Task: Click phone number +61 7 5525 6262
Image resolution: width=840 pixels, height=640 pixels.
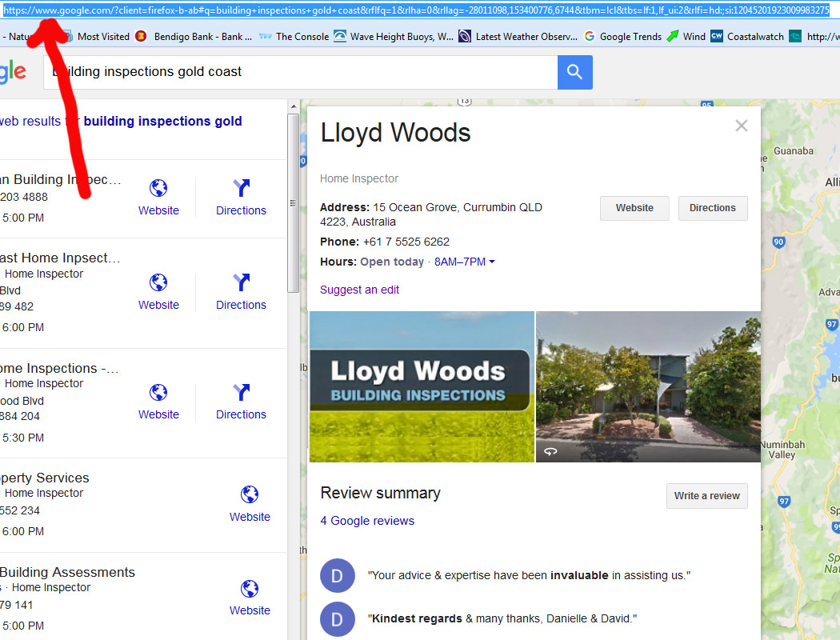Action: click(406, 242)
